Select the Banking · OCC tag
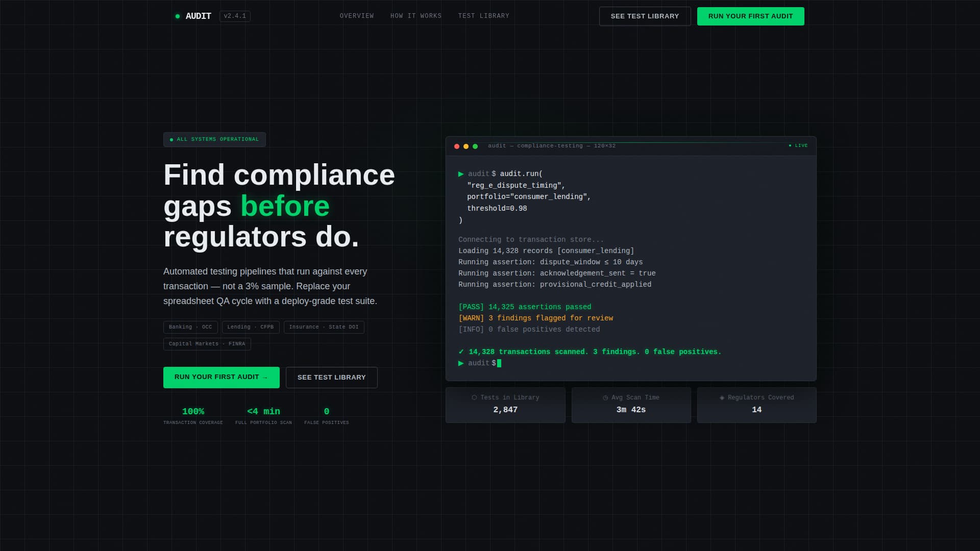This screenshot has height=551, width=980. pos(190,327)
